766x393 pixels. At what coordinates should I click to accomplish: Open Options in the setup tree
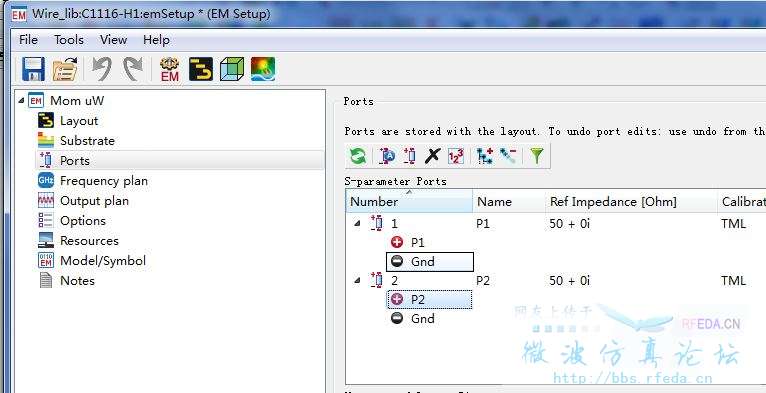point(83,221)
